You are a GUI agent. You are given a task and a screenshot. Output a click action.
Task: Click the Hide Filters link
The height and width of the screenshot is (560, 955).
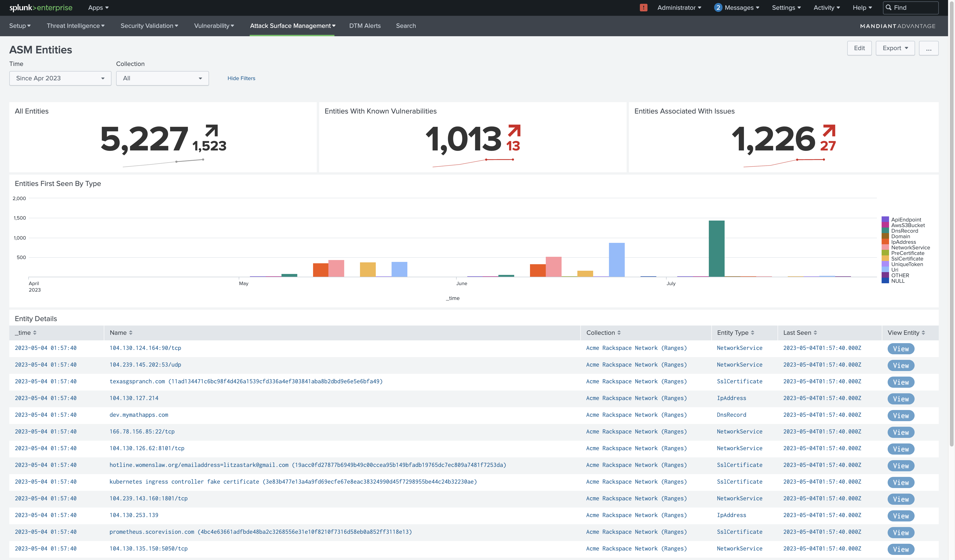tap(241, 78)
